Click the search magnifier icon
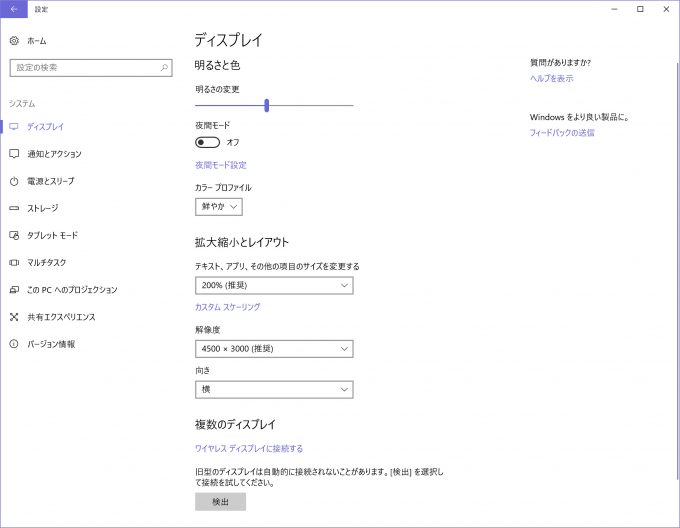The image size is (680, 528). pyautogui.click(x=164, y=68)
